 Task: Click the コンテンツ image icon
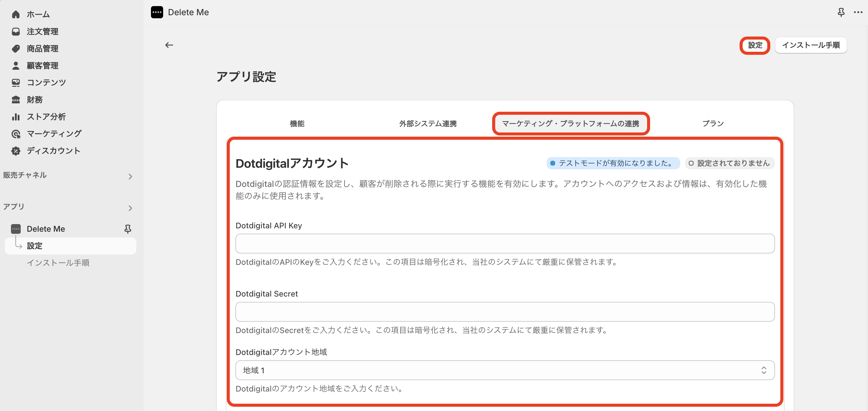click(16, 82)
